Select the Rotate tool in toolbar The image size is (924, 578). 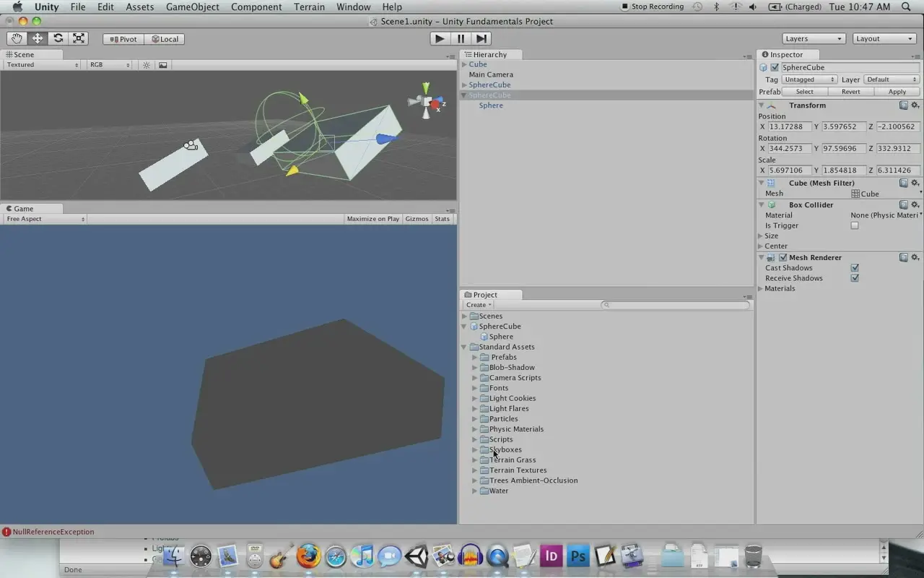[x=58, y=38]
